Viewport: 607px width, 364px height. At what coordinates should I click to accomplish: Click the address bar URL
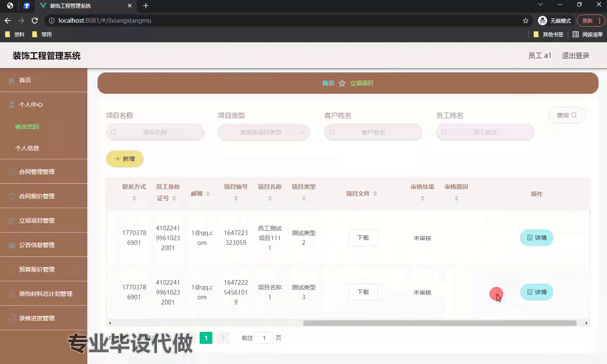(x=105, y=21)
